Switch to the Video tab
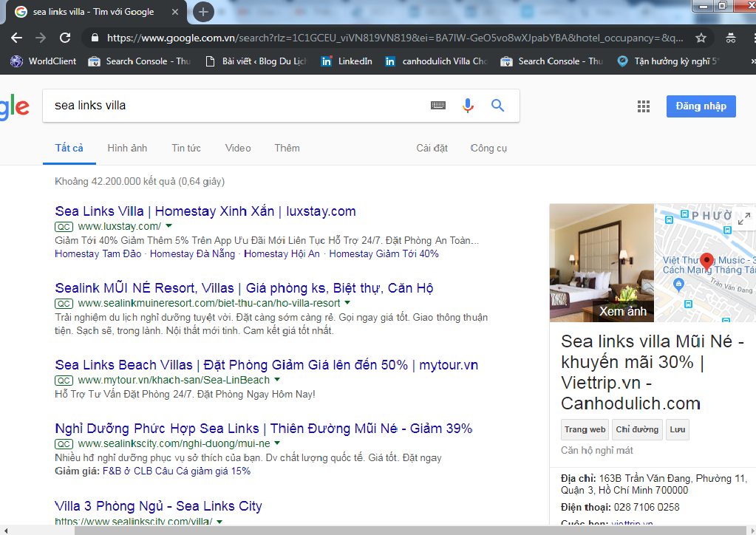The height and width of the screenshot is (535, 756). click(x=238, y=148)
